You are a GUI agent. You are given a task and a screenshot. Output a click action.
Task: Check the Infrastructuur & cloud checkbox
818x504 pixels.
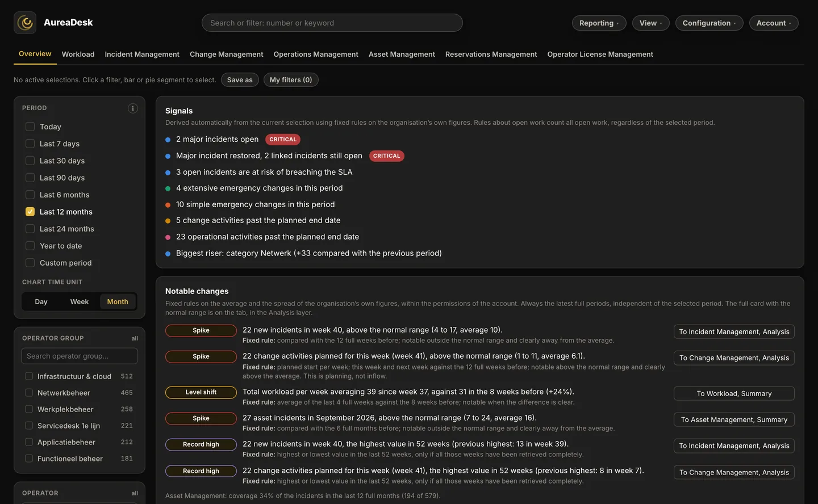(x=29, y=376)
